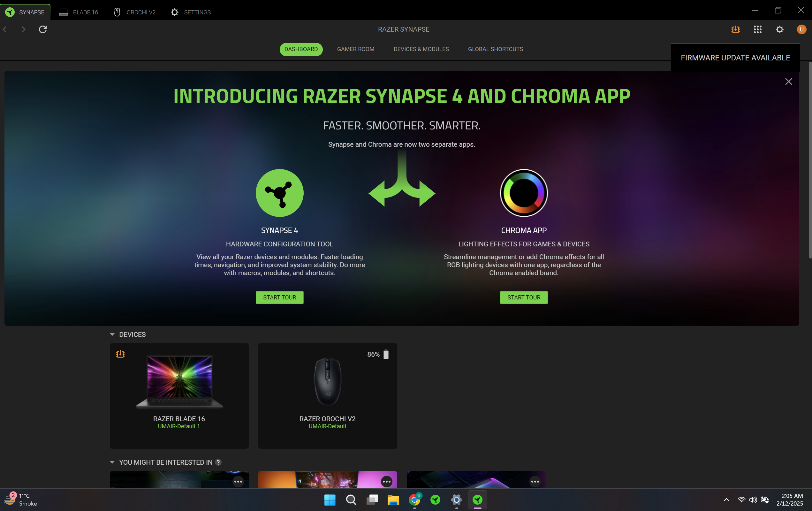Open the apps grid launcher icon
The width and height of the screenshot is (812, 511).
[758, 30]
